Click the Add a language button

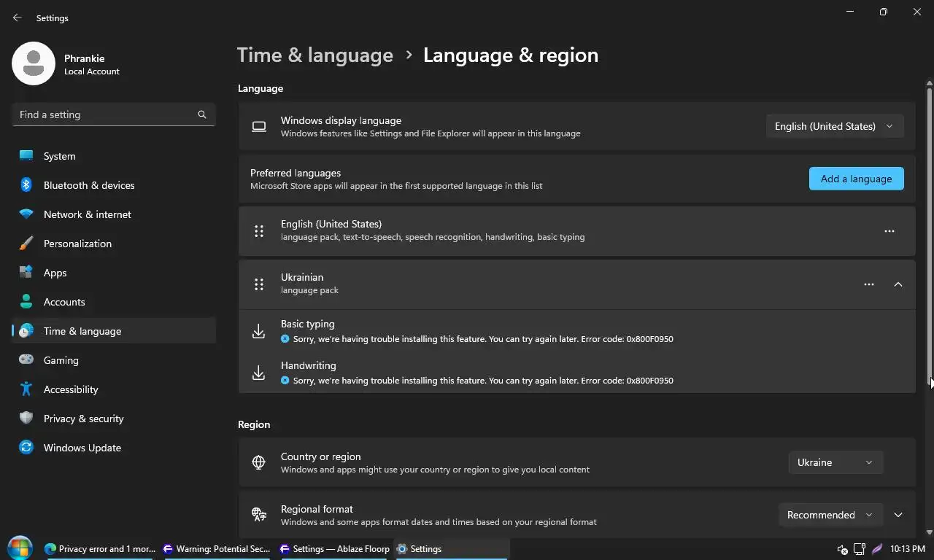(x=856, y=179)
